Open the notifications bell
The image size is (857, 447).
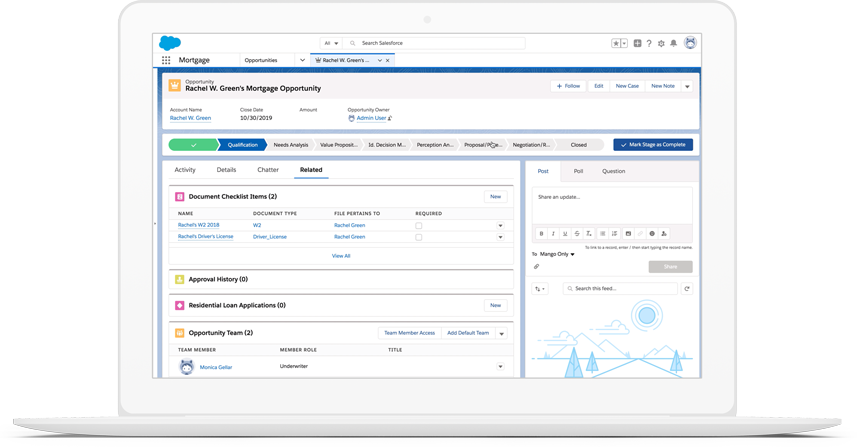[x=674, y=43]
